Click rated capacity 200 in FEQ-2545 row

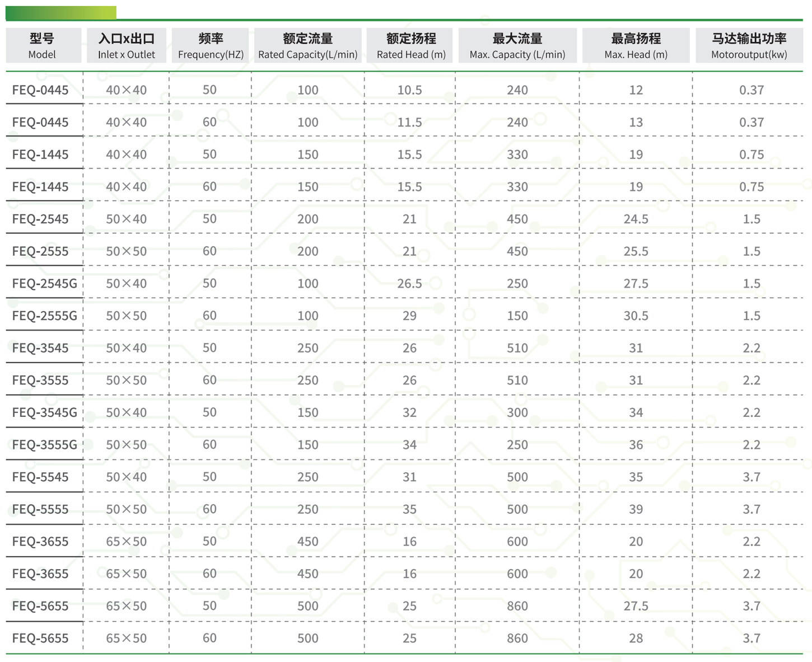[308, 219]
